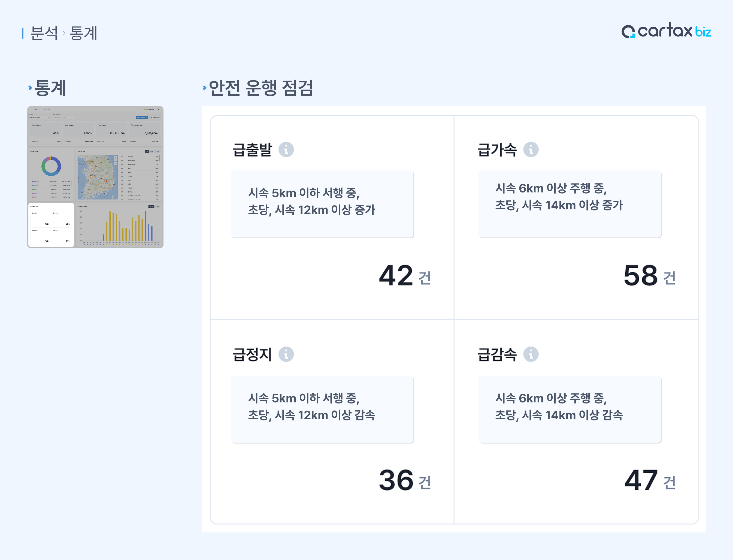733x560 pixels.
Task: Click the info icon beside 급출발
Action: [x=286, y=149]
